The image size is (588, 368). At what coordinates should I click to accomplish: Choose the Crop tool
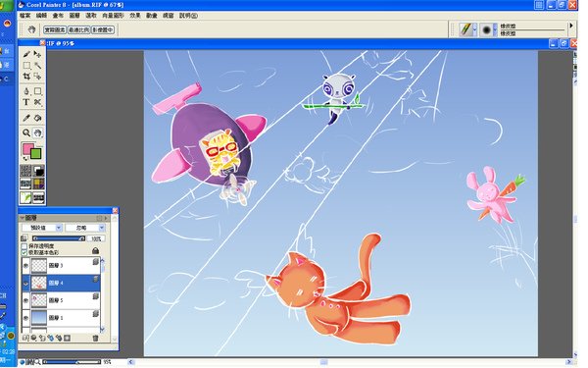[x=26, y=77]
